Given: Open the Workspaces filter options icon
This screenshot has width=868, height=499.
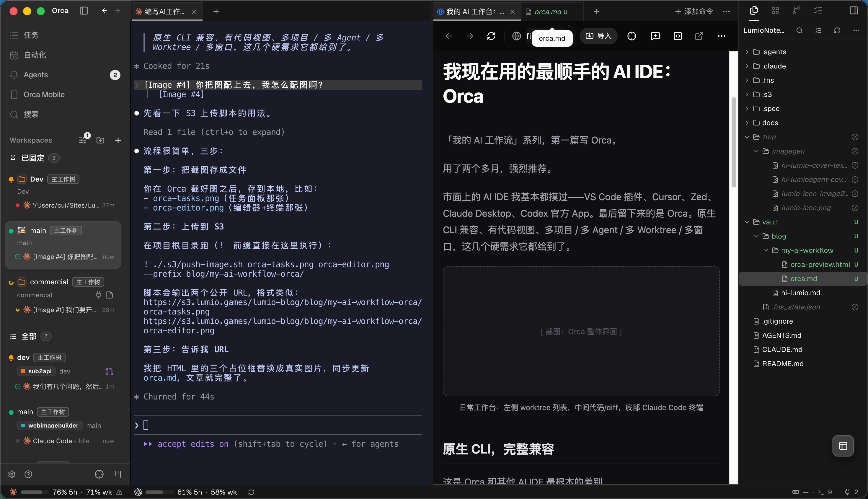Looking at the screenshot, I should tap(83, 140).
